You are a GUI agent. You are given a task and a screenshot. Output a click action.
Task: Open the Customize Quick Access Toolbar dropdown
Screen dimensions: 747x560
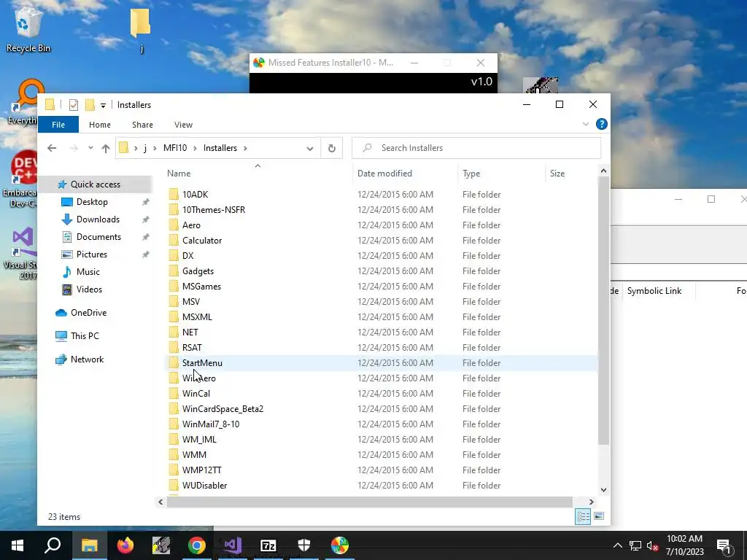pyautogui.click(x=103, y=105)
